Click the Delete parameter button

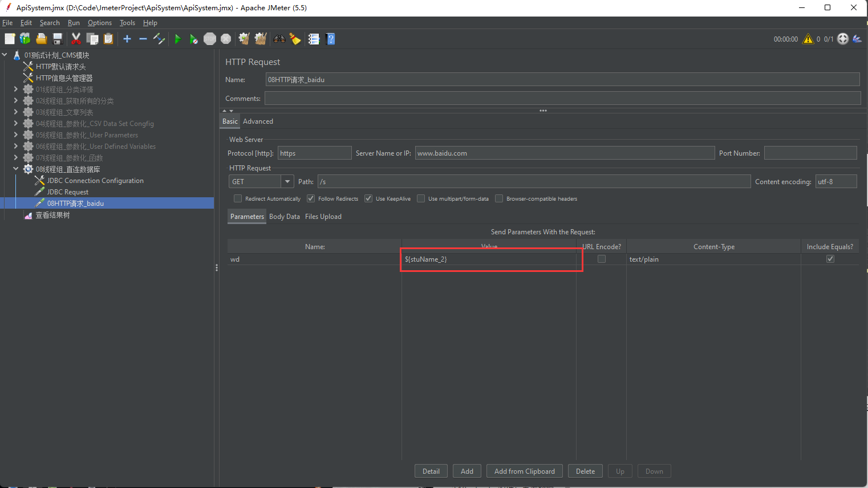coord(585,471)
